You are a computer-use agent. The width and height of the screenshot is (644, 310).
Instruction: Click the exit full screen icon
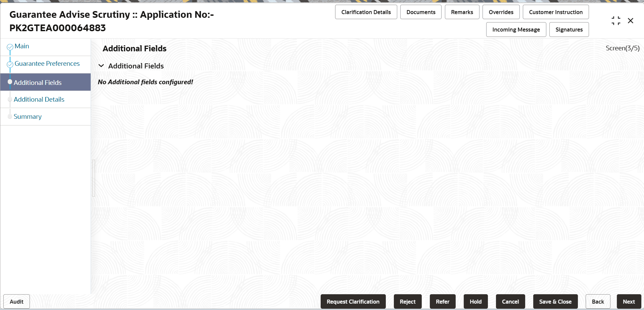pyautogui.click(x=616, y=20)
